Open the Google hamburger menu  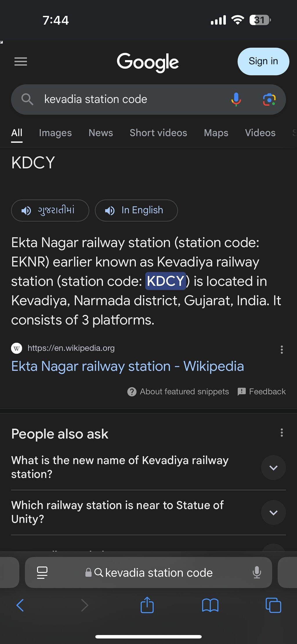[21, 62]
